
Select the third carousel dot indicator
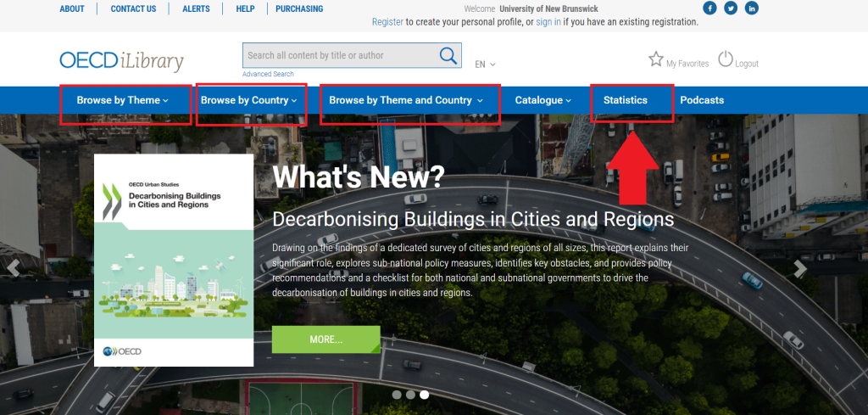(x=424, y=395)
